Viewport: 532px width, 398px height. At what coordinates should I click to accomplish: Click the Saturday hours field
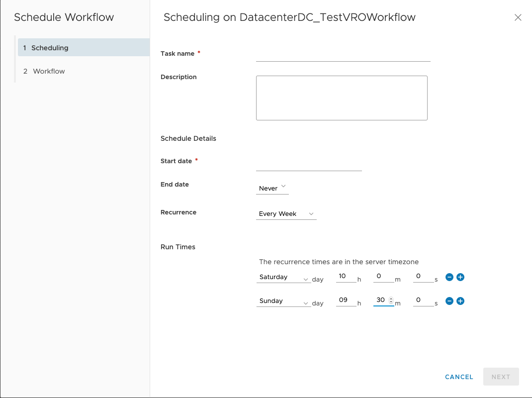pyautogui.click(x=346, y=277)
